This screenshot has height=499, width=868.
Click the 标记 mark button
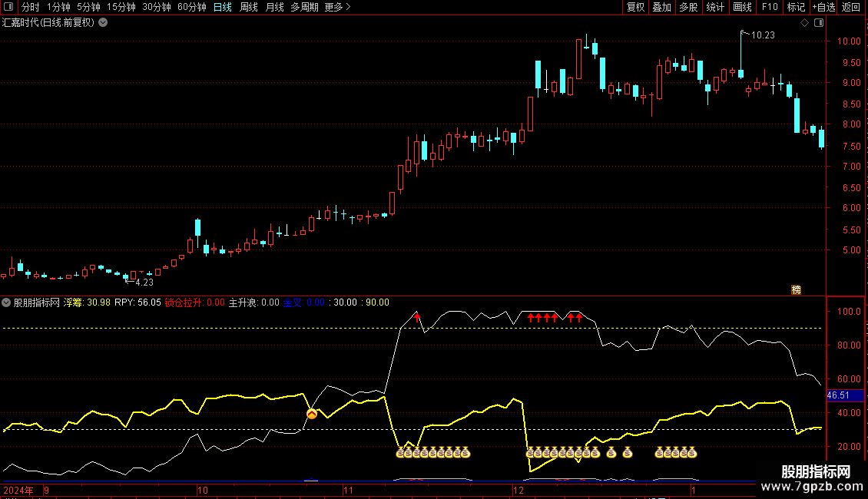[796, 7]
